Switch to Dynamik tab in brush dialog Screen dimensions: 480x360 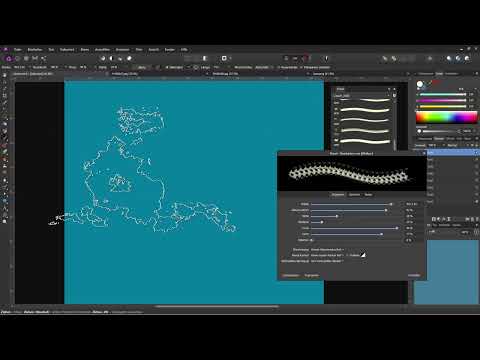tap(354, 195)
